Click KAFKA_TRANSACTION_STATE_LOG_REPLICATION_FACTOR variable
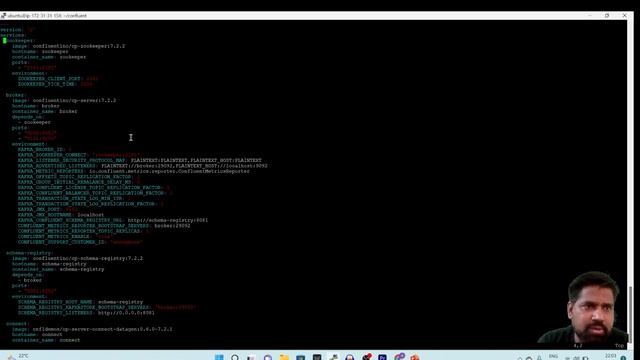 [x=87, y=204]
